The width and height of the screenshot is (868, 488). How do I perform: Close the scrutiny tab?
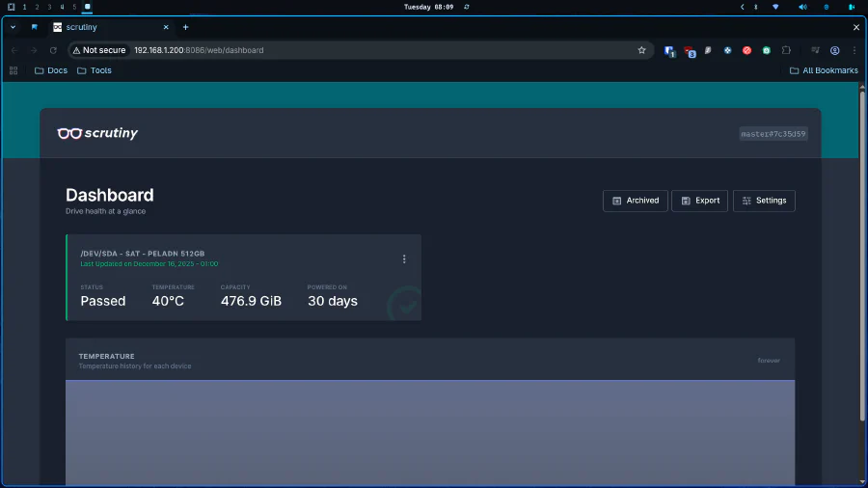coord(166,27)
